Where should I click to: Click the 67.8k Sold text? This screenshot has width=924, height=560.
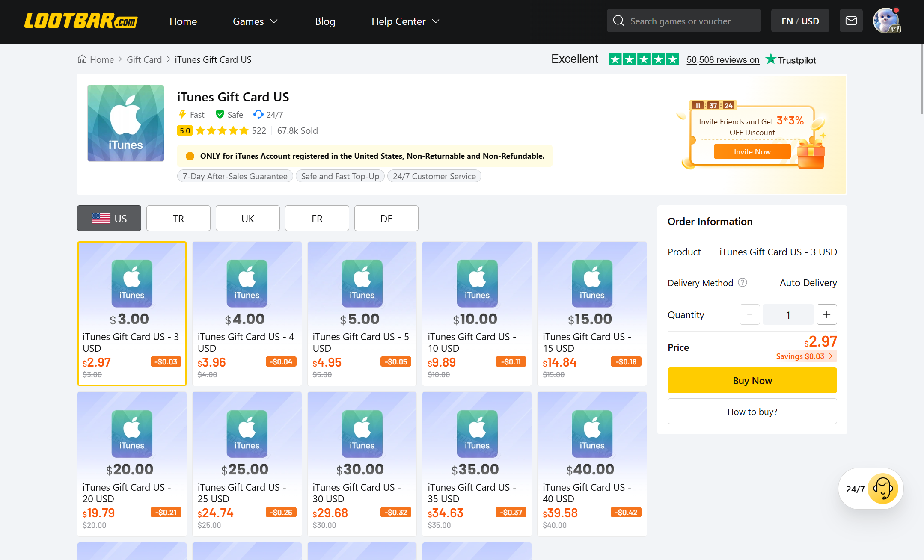[x=297, y=130]
